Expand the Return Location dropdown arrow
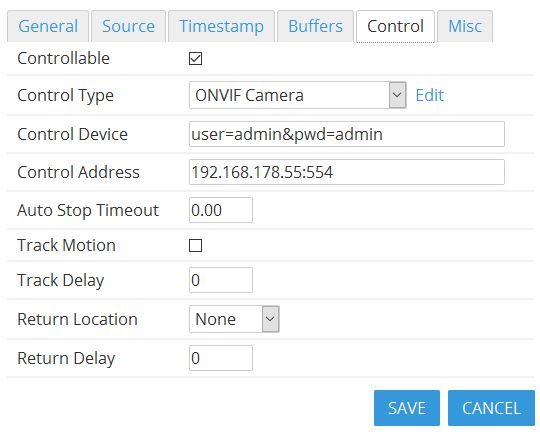The image size is (540, 441). pyautogui.click(x=270, y=319)
